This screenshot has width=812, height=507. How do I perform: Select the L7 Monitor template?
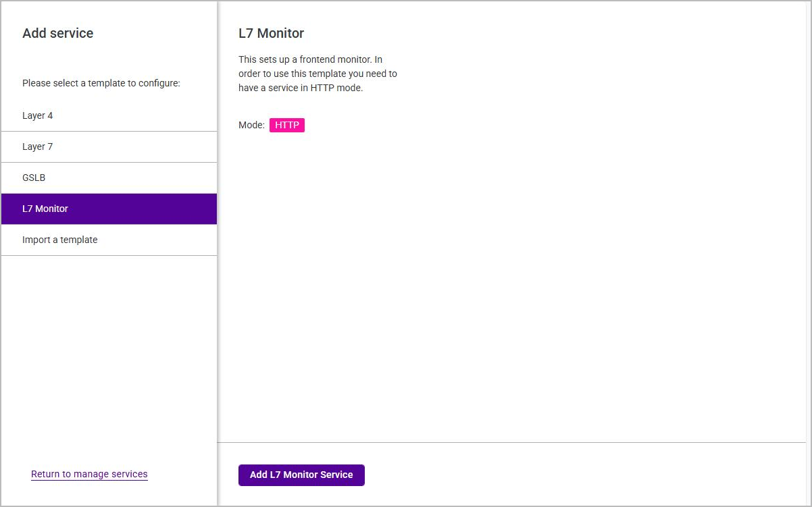(109, 209)
